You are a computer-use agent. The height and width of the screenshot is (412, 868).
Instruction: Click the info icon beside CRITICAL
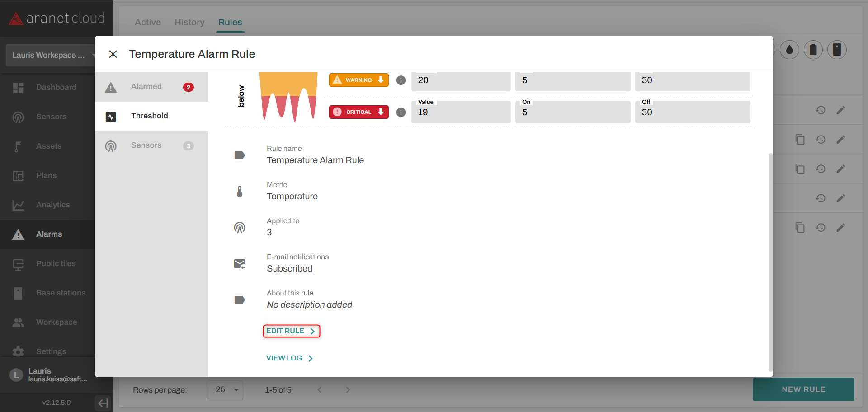click(401, 112)
